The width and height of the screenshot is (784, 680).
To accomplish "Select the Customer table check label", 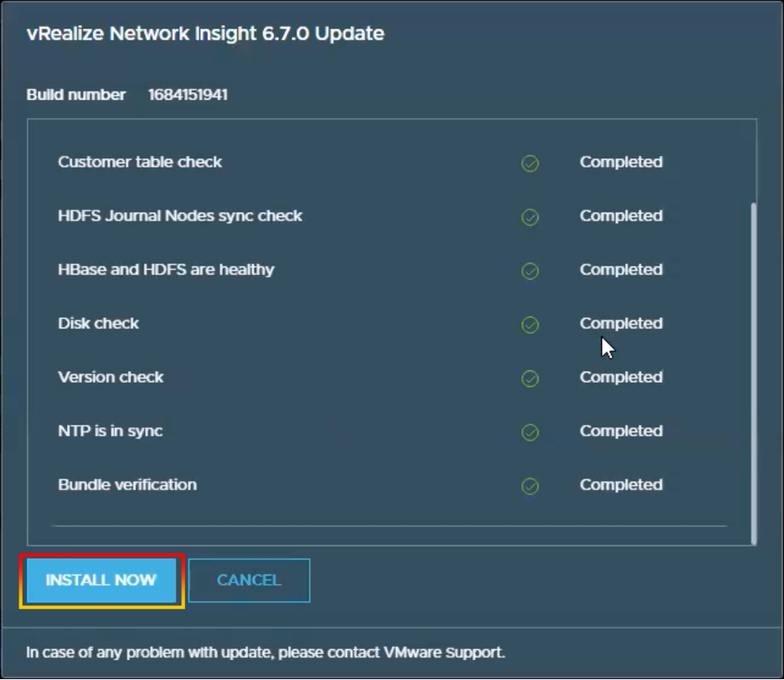I will click(140, 162).
